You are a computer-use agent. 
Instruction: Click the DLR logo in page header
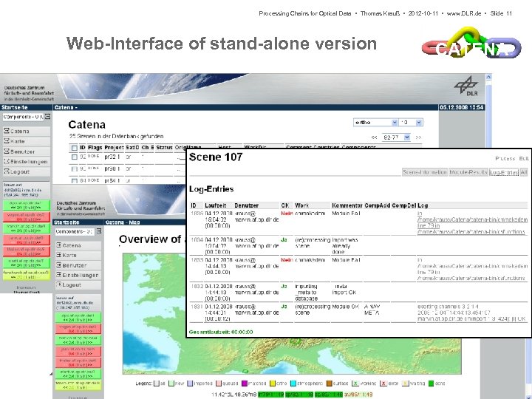[466, 86]
